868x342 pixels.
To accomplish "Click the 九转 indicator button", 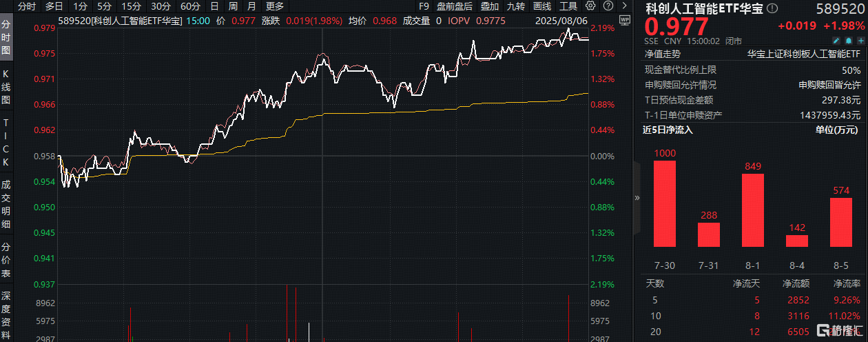I will [515, 6].
